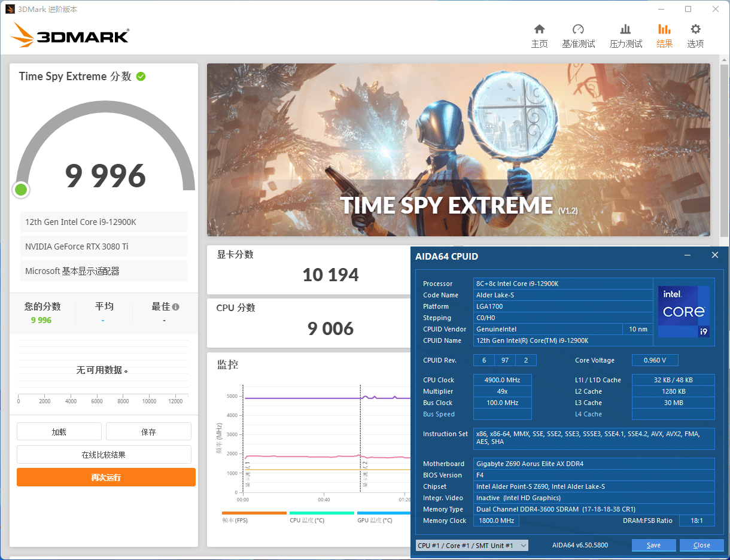Image resolution: width=730 pixels, height=560 pixels.
Task: Click the 12th Gen Intel Core i9-12900K row
Action: point(104,221)
